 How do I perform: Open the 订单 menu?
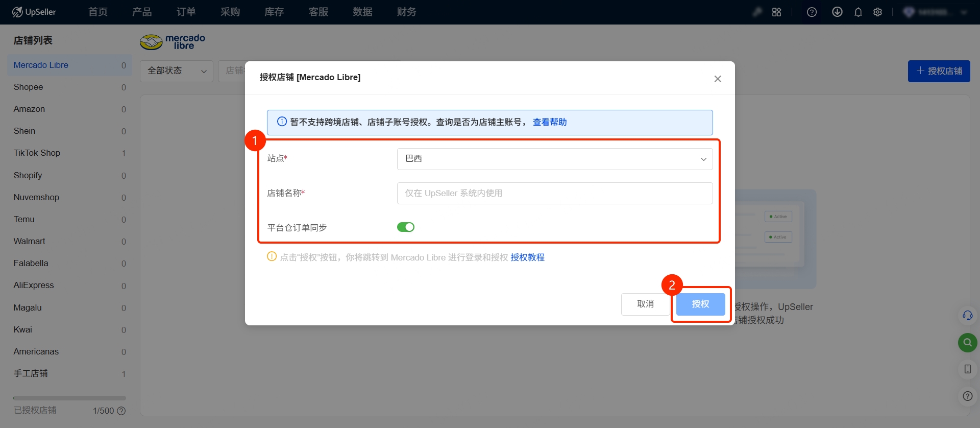(186, 12)
